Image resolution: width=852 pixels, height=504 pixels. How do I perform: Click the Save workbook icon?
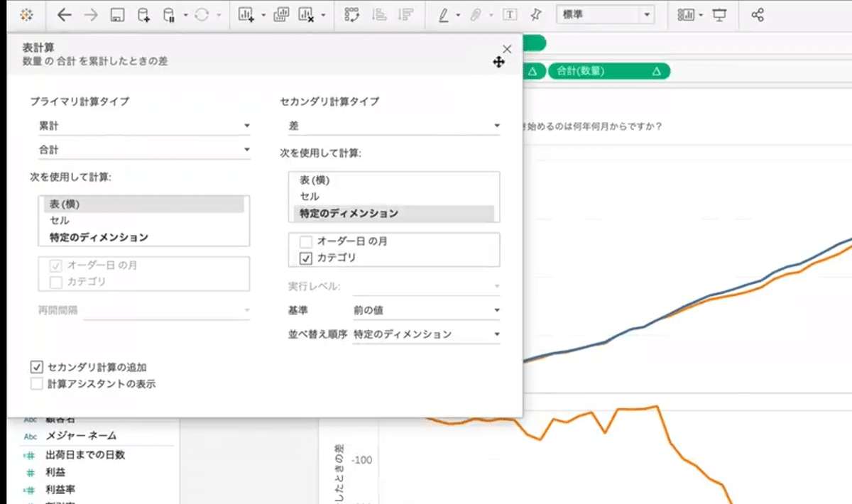point(118,13)
